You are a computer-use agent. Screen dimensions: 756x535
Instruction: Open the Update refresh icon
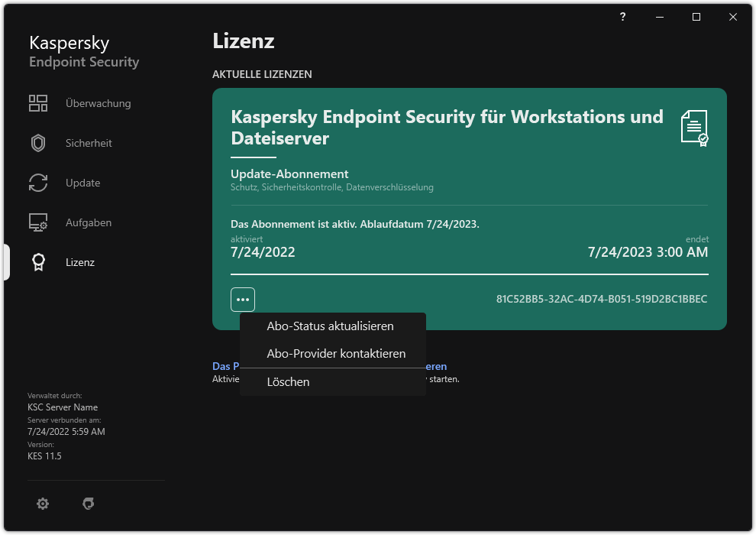point(38,183)
